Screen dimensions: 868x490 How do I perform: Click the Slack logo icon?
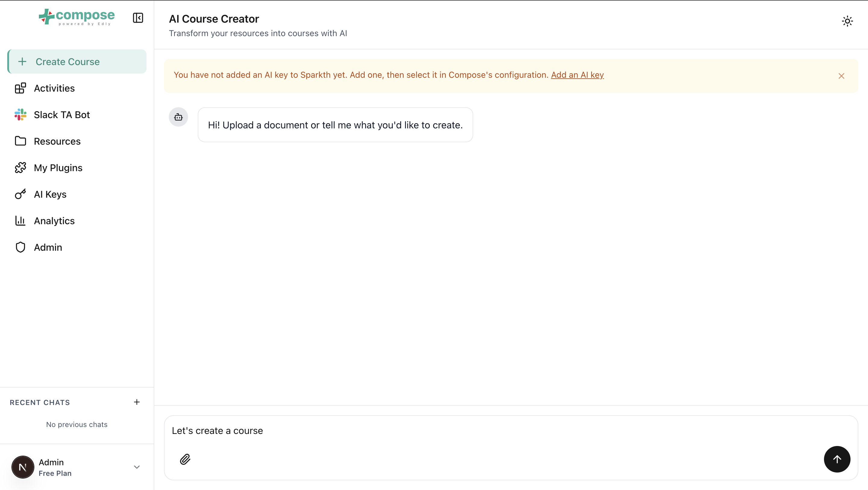click(x=20, y=115)
